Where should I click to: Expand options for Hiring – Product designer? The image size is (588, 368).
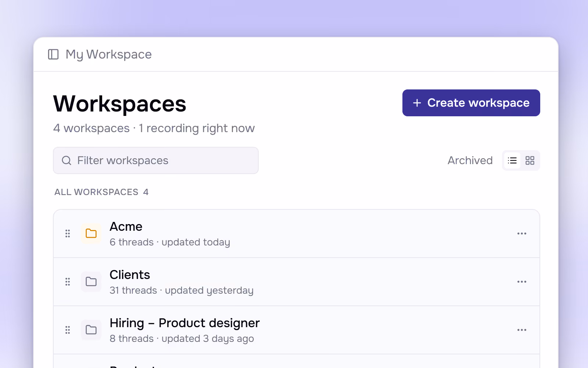click(x=522, y=330)
